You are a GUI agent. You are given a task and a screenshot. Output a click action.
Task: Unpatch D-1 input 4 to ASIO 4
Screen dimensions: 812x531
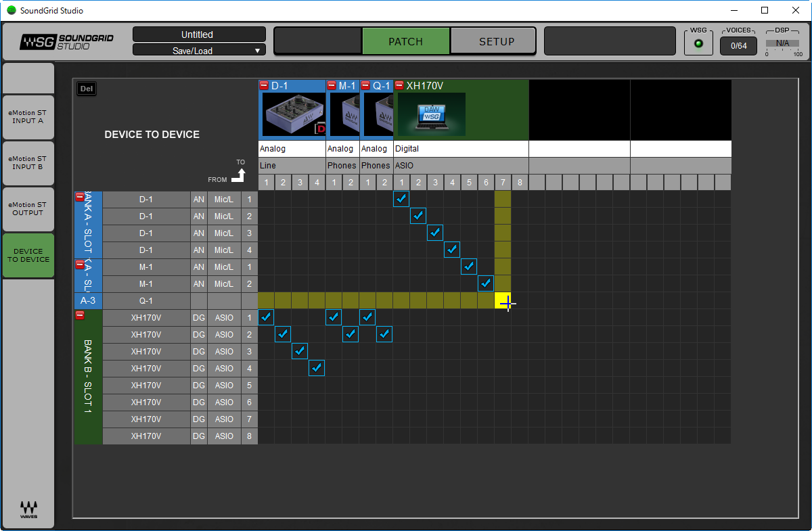click(x=452, y=250)
